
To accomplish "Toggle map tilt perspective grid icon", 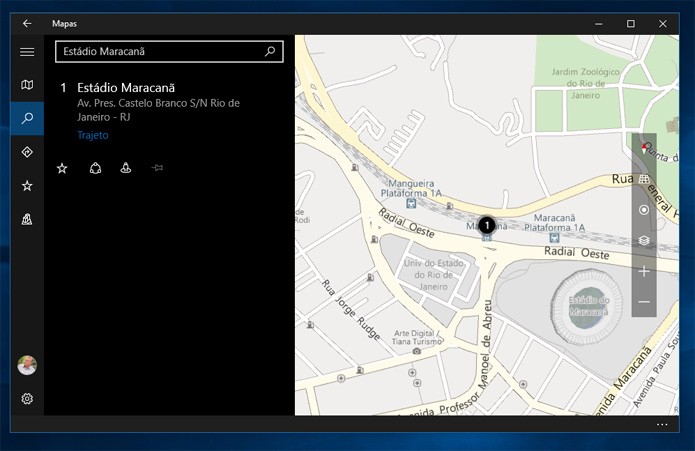I will [x=644, y=179].
